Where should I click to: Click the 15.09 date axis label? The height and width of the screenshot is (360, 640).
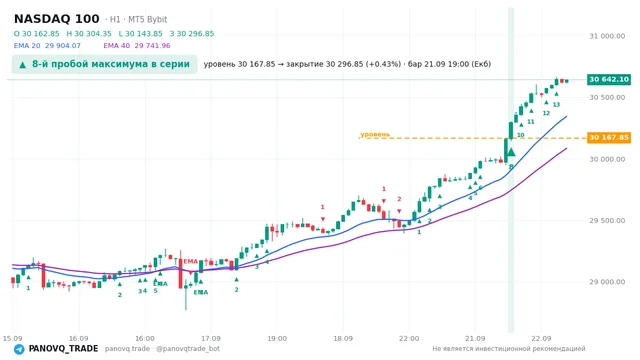(12, 338)
